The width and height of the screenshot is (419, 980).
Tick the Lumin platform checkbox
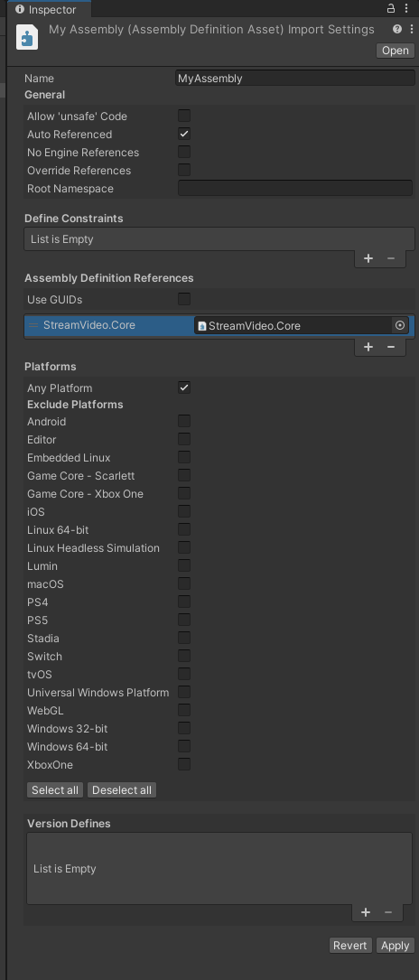pyautogui.click(x=184, y=565)
